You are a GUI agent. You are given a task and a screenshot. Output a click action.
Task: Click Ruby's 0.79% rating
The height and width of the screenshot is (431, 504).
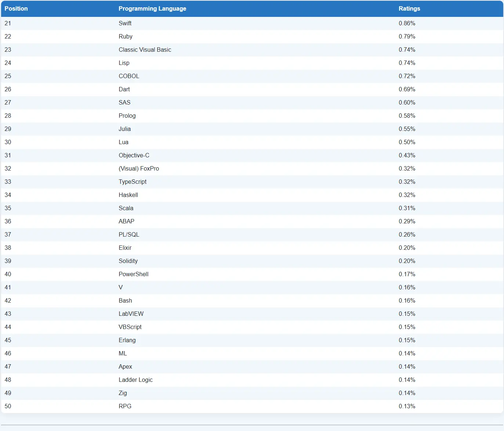407,36
